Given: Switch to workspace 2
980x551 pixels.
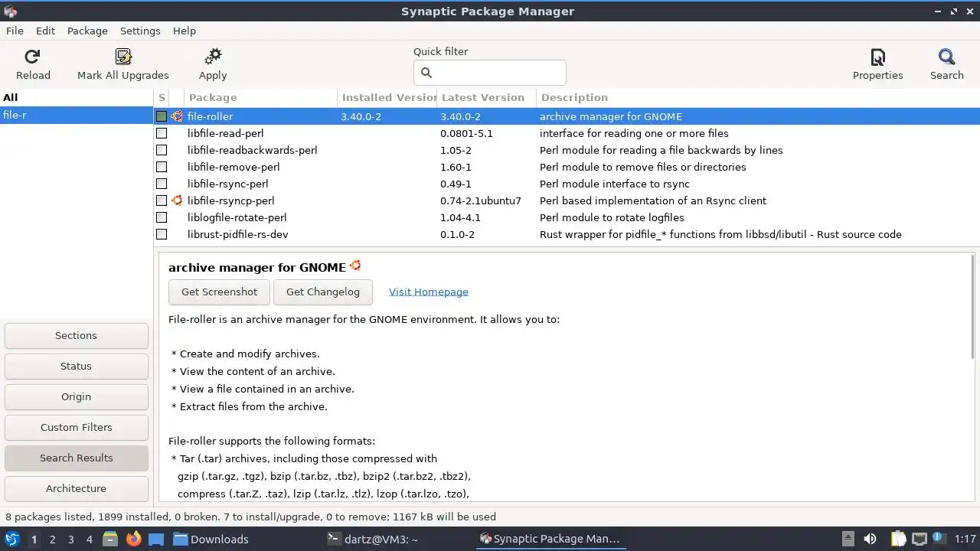Looking at the screenshot, I should click(52, 540).
